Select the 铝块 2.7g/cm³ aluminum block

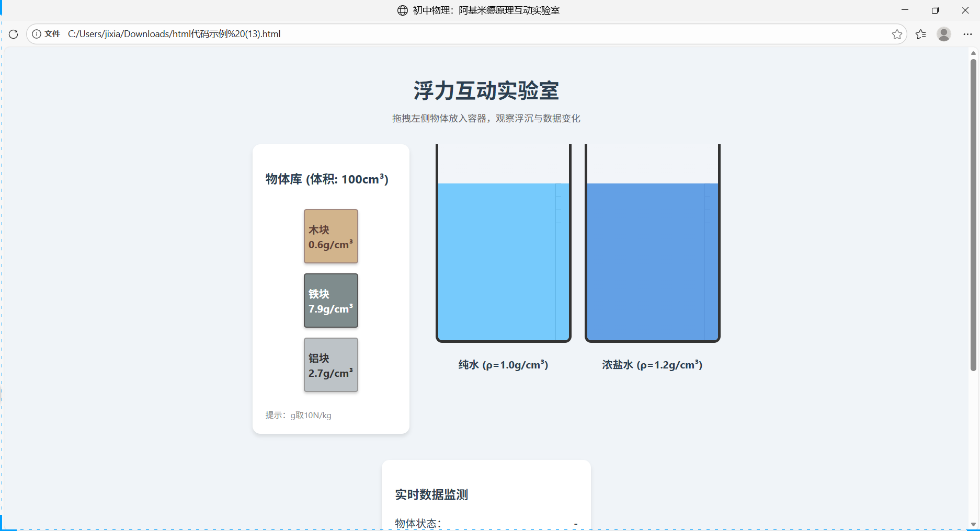pyautogui.click(x=331, y=365)
